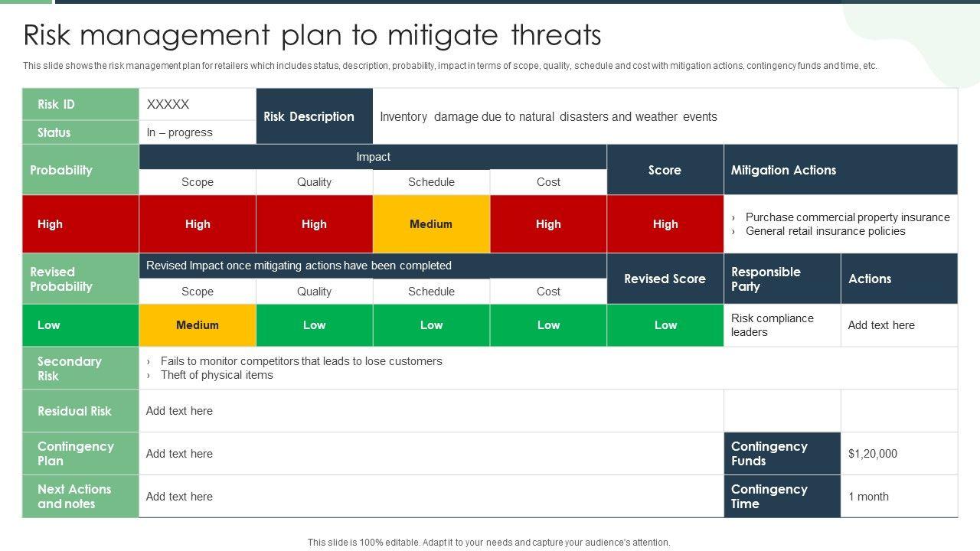Click 'Add text here' in the Contingency Plan row
Screen dimensions: 980x551
(179, 454)
